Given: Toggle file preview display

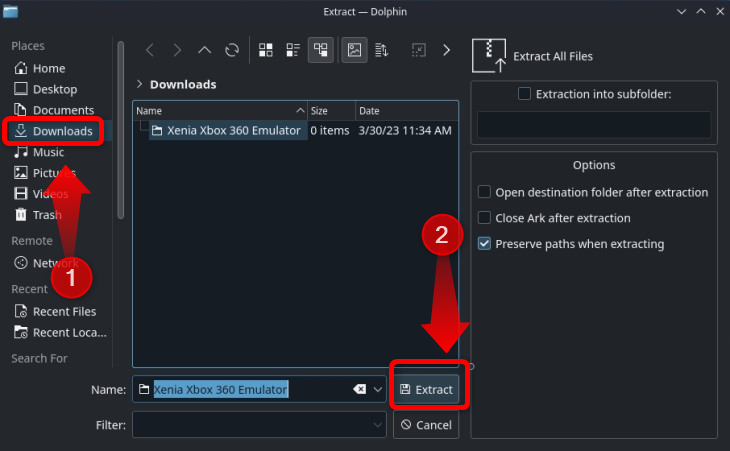Looking at the screenshot, I should pos(354,50).
